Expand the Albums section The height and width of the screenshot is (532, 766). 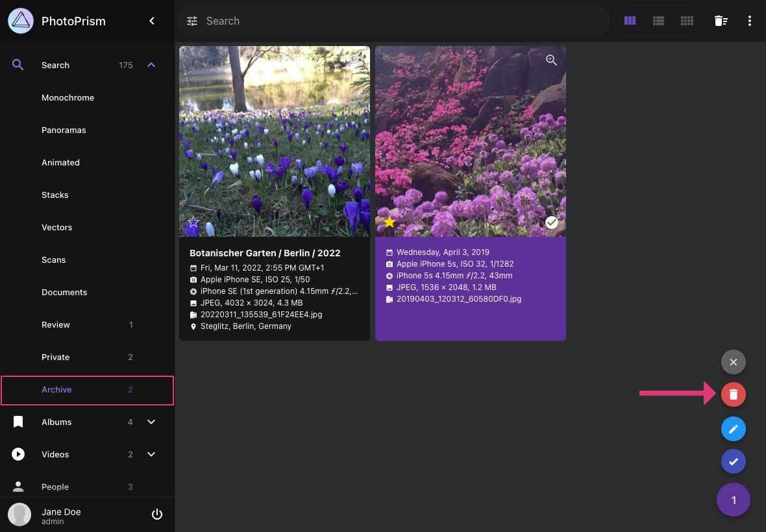click(x=151, y=422)
